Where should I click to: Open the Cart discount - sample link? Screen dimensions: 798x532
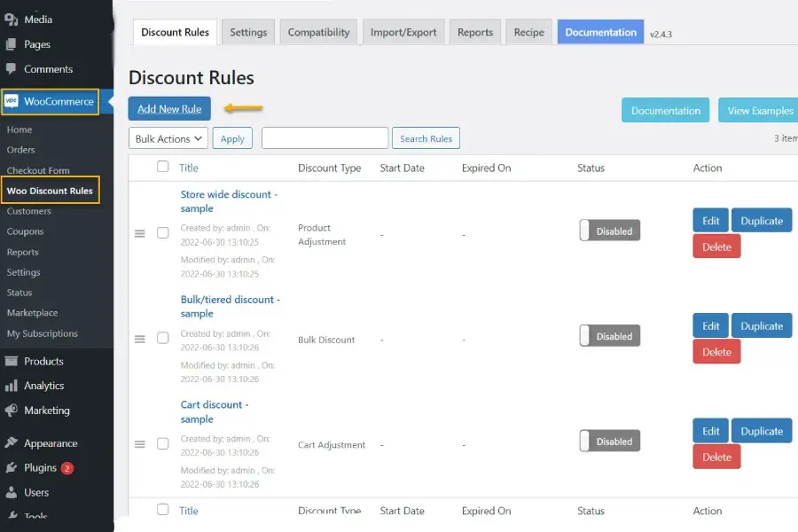[215, 411]
